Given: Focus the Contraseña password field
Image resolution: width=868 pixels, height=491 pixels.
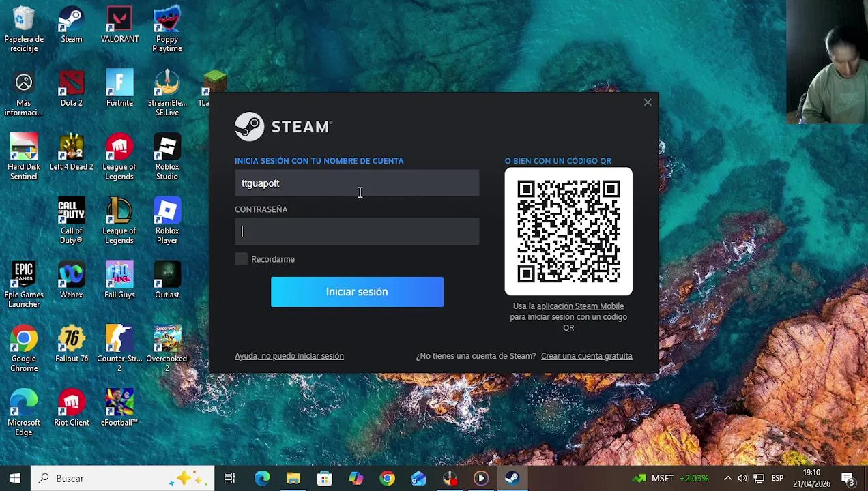Looking at the screenshot, I should (357, 232).
